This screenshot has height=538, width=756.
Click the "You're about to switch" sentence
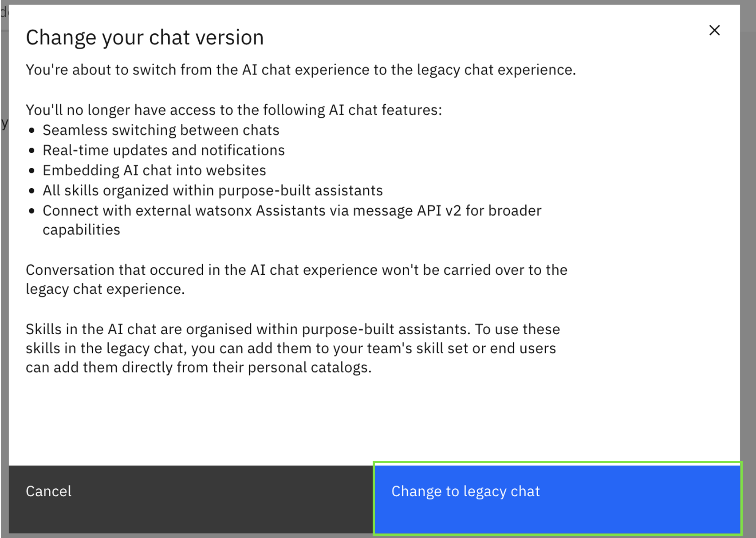pyautogui.click(x=300, y=70)
